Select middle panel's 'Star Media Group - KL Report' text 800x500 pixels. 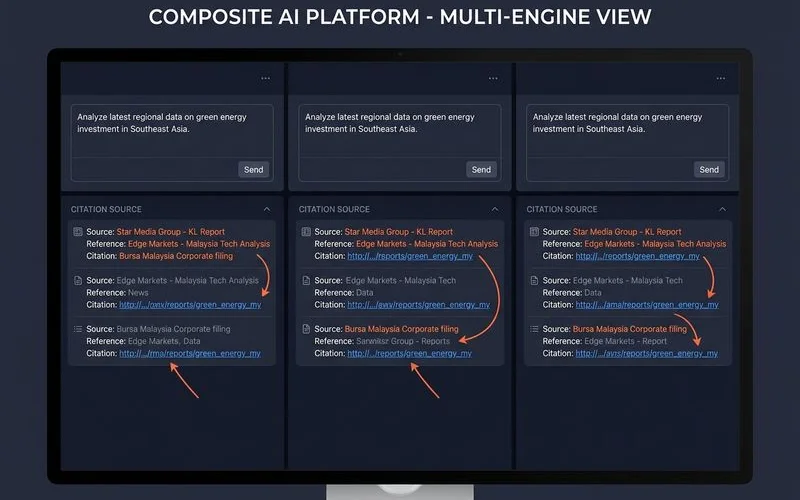coord(398,232)
